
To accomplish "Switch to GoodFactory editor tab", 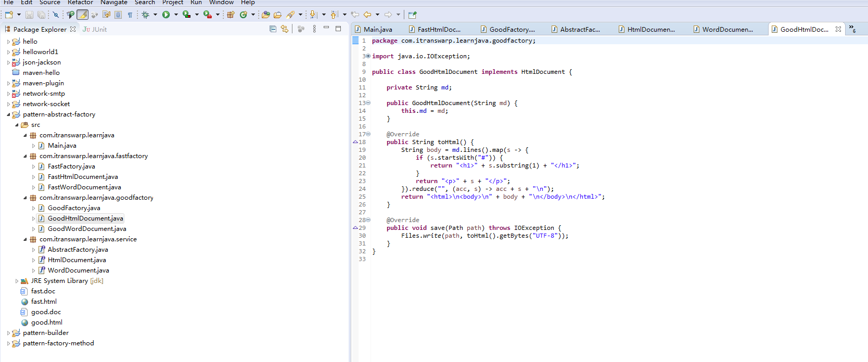I will click(508, 30).
